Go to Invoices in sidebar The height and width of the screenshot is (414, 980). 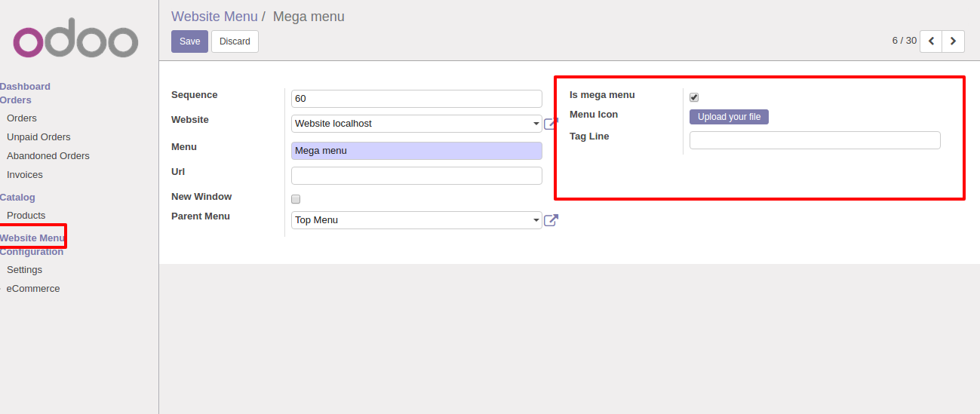click(25, 175)
